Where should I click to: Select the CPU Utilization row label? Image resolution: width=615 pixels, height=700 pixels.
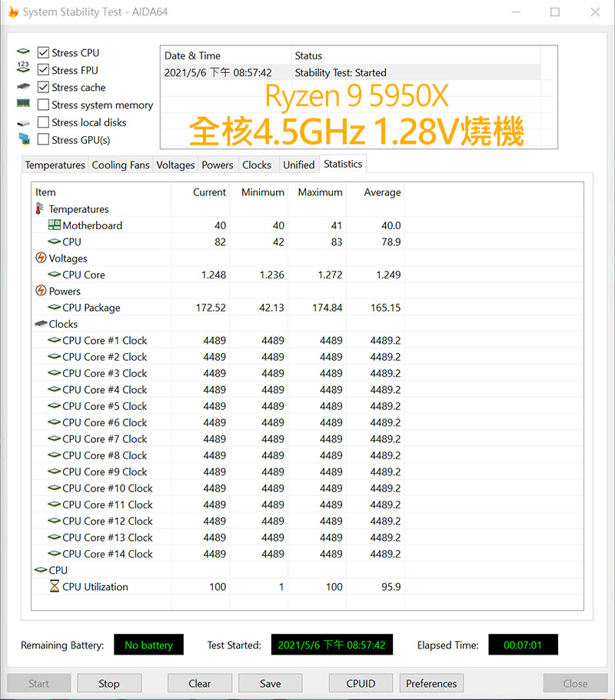tap(95, 587)
